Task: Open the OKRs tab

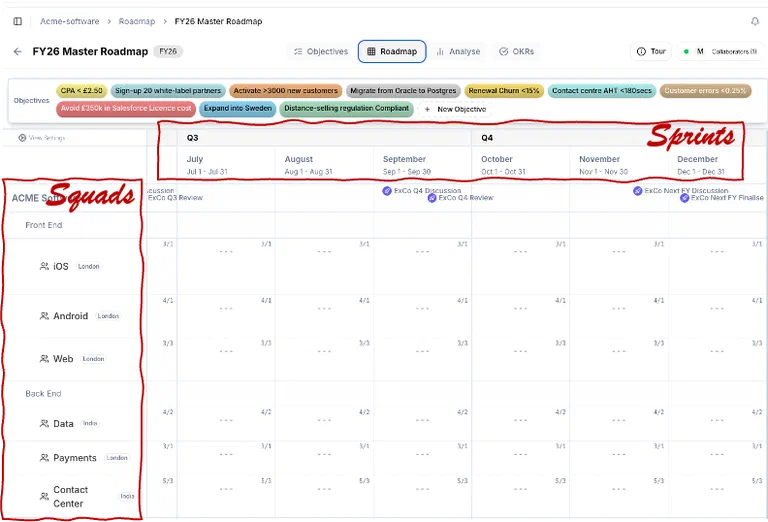Action: (516, 51)
